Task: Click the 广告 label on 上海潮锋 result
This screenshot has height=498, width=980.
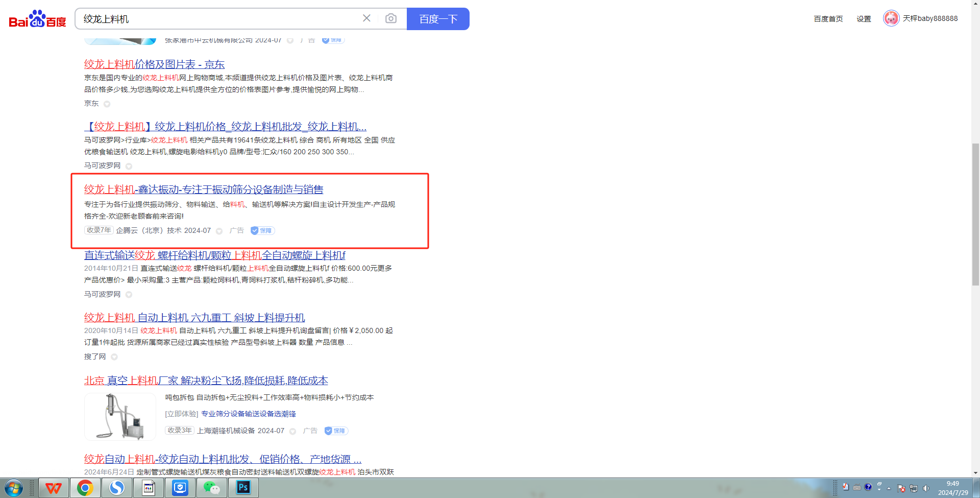Action: point(310,431)
